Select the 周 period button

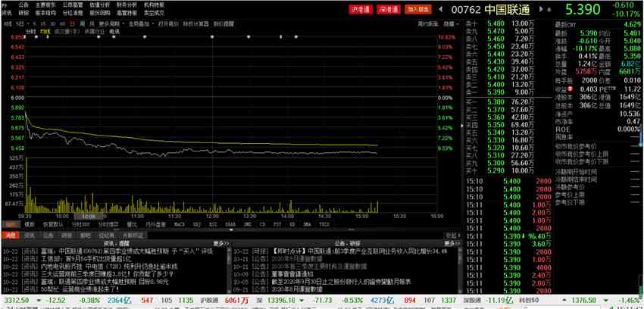pos(82,23)
